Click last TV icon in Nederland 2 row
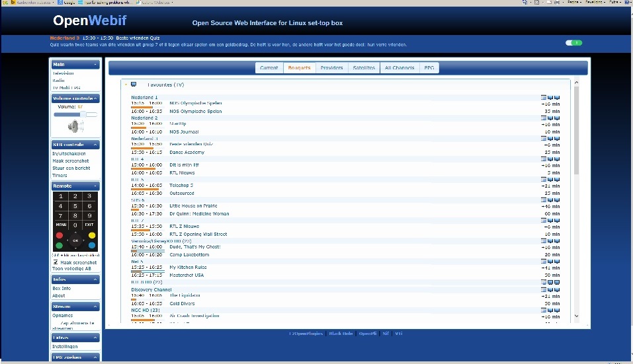The image size is (633, 364). (x=557, y=118)
